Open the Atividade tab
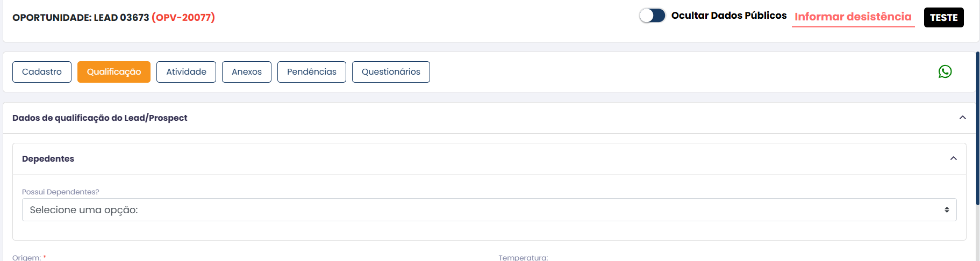 coord(186,72)
